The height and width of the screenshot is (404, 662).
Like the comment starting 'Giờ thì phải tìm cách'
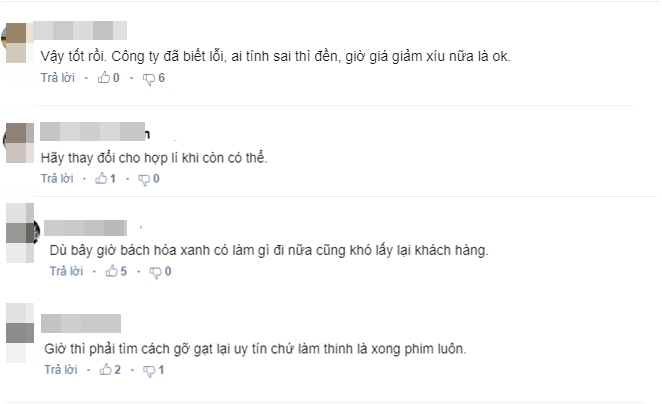pos(106,370)
